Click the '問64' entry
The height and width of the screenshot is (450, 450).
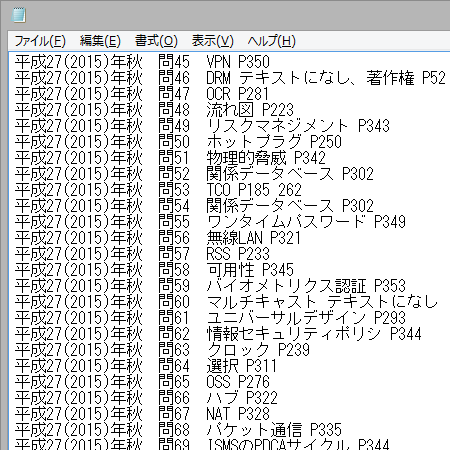pos(174,366)
